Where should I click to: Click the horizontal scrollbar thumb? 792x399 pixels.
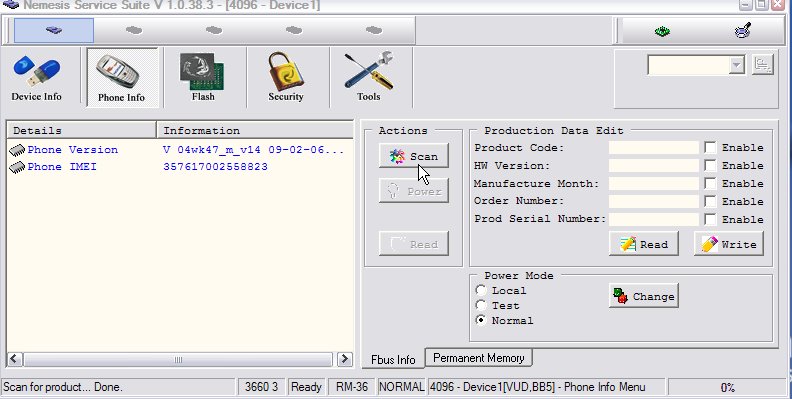(x=178, y=360)
